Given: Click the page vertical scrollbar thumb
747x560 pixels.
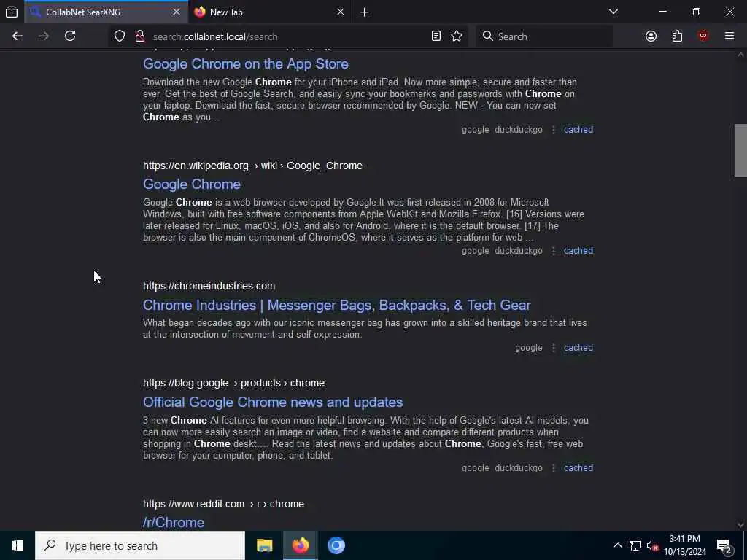Looking at the screenshot, I should coord(740,150).
